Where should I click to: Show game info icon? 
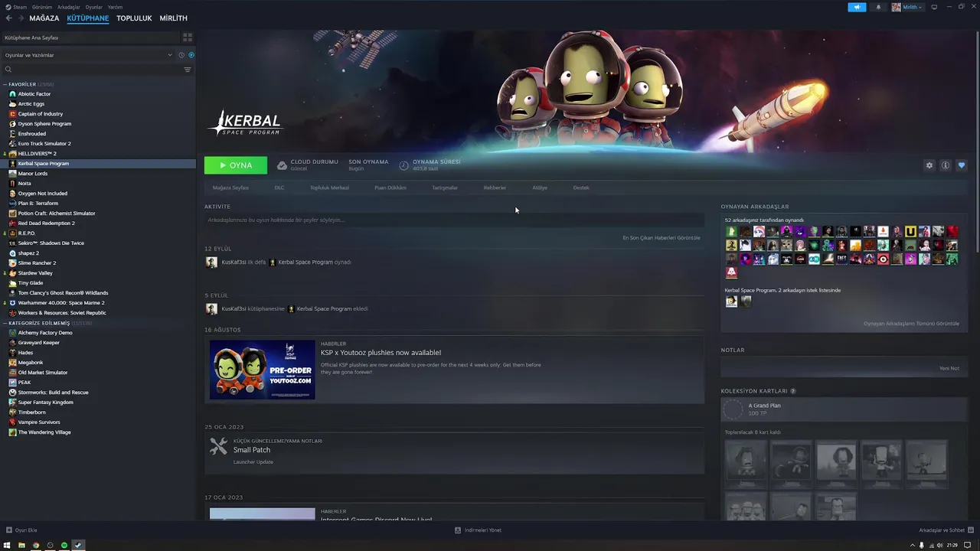pos(946,165)
